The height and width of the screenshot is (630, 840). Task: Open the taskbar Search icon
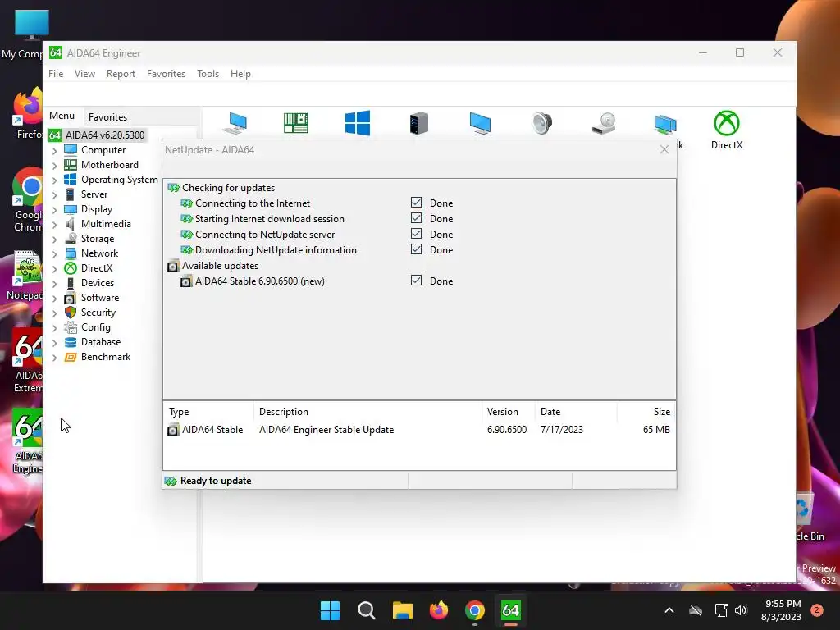pos(367,610)
